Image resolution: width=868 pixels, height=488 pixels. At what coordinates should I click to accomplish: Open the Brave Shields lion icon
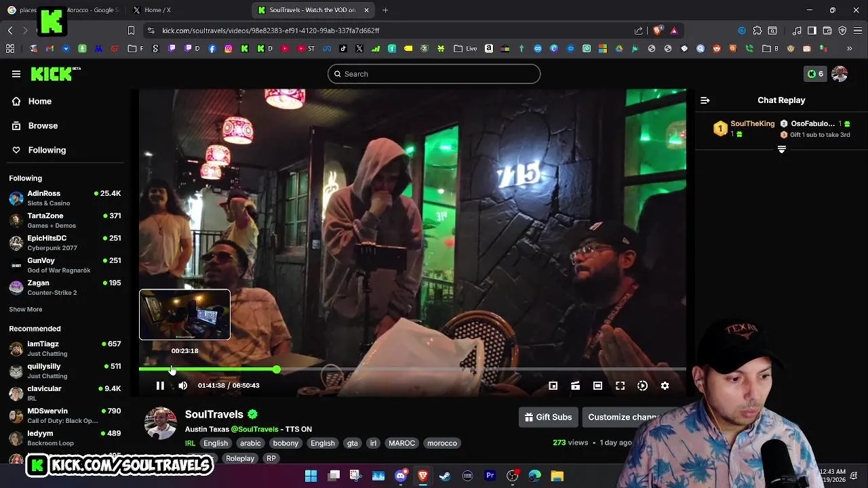point(656,30)
